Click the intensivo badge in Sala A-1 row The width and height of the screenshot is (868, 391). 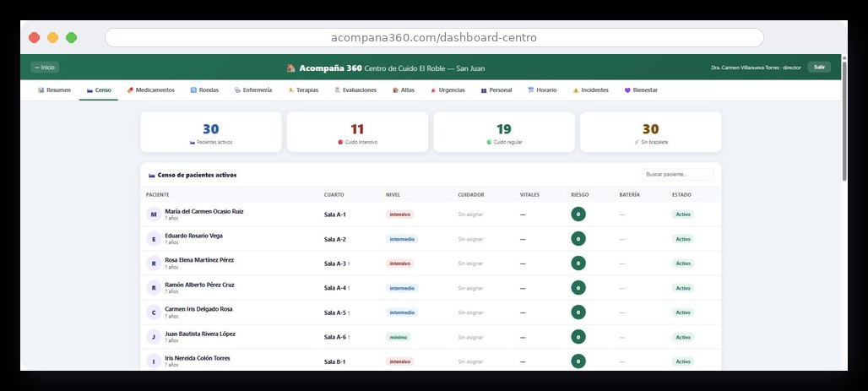click(x=399, y=215)
